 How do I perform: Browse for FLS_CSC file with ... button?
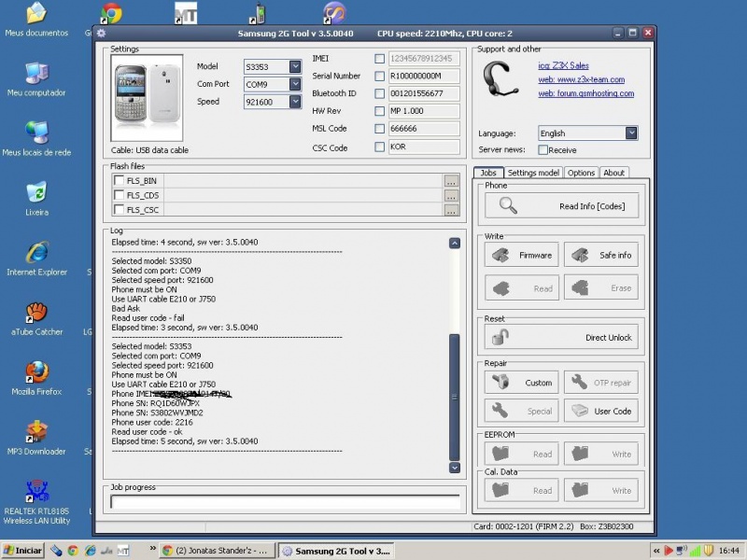(451, 209)
